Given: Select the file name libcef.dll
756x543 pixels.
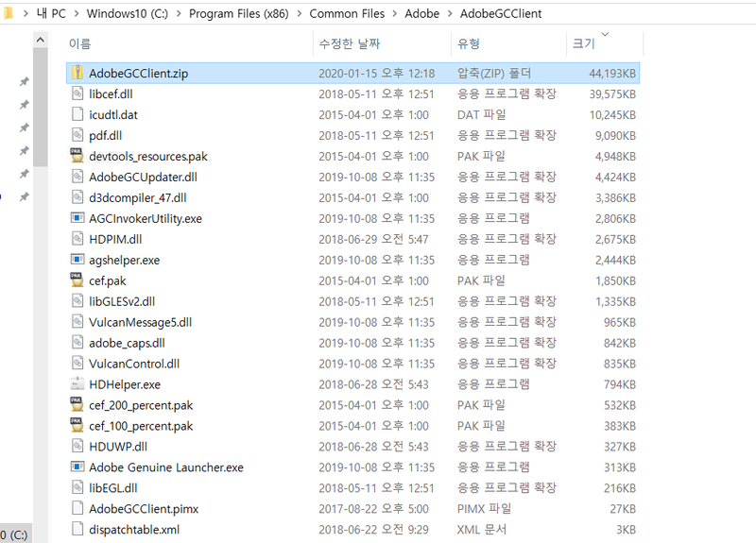Looking at the screenshot, I should point(111,93).
